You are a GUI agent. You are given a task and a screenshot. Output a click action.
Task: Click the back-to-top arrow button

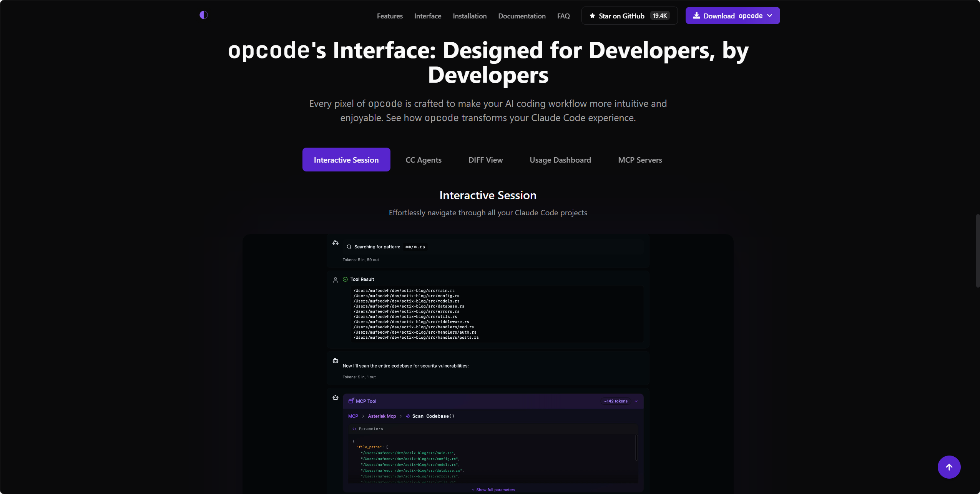(x=949, y=467)
